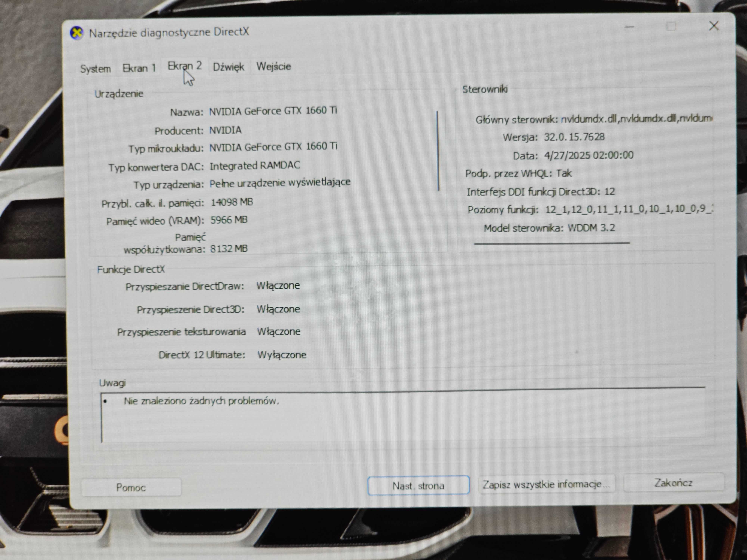The image size is (747, 560).
Task: Open the Ekran 1 tab
Action: [x=139, y=68]
